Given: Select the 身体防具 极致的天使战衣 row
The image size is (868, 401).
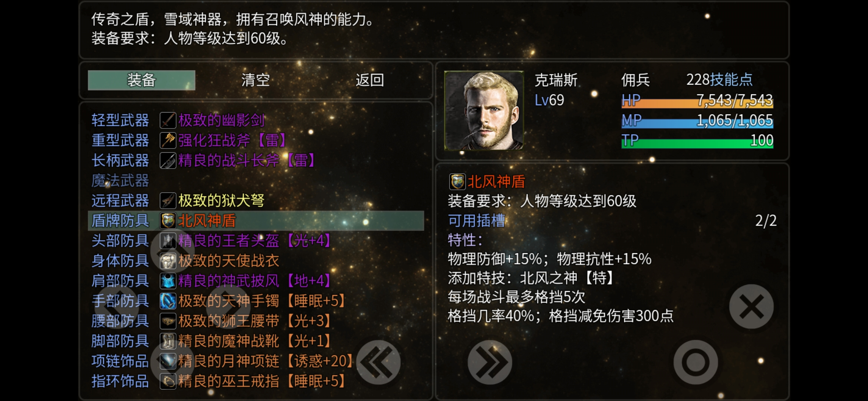Looking at the screenshot, I should [256, 261].
